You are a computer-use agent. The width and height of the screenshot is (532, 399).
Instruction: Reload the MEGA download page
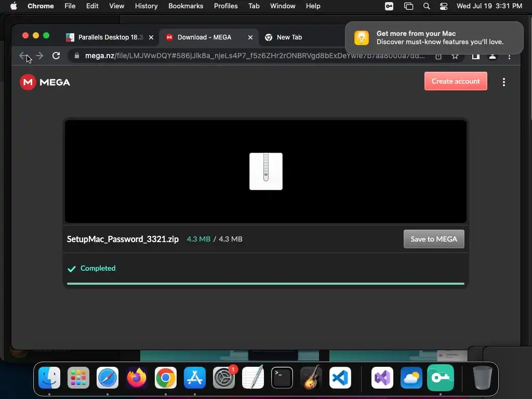pyautogui.click(x=56, y=56)
